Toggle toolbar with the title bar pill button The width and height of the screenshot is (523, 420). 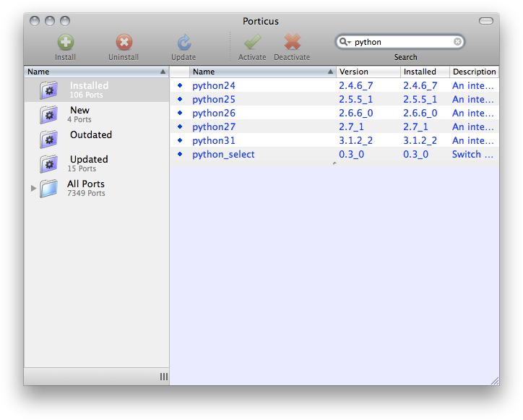(x=486, y=21)
